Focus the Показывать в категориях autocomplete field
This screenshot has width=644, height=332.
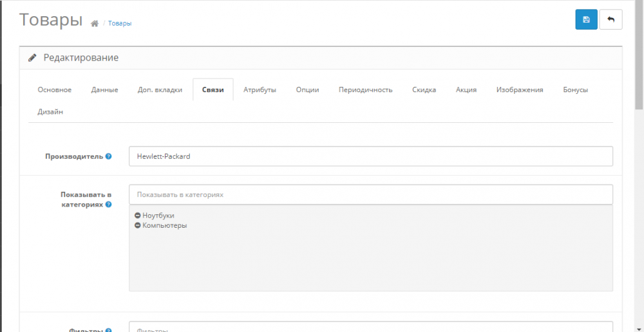(x=370, y=194)
